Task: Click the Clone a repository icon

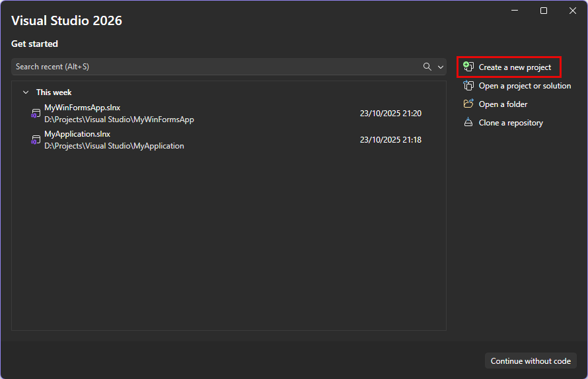Action: pos(468,122)
